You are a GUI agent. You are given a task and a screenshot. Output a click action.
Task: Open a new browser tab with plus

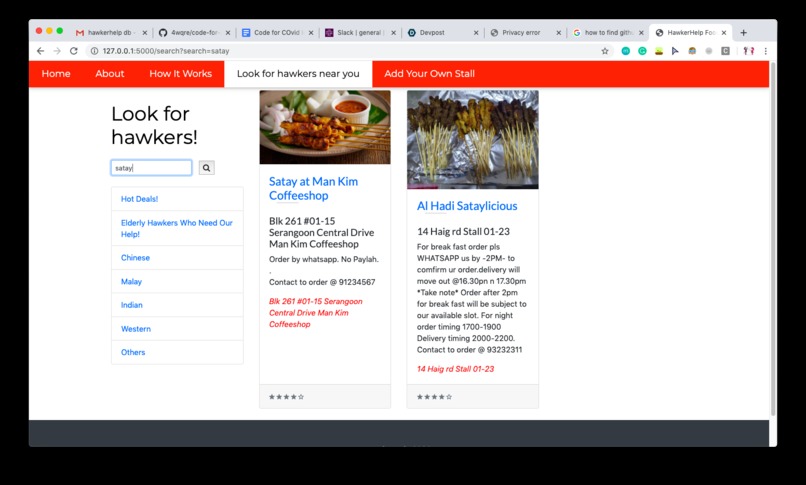click(743, 32)
